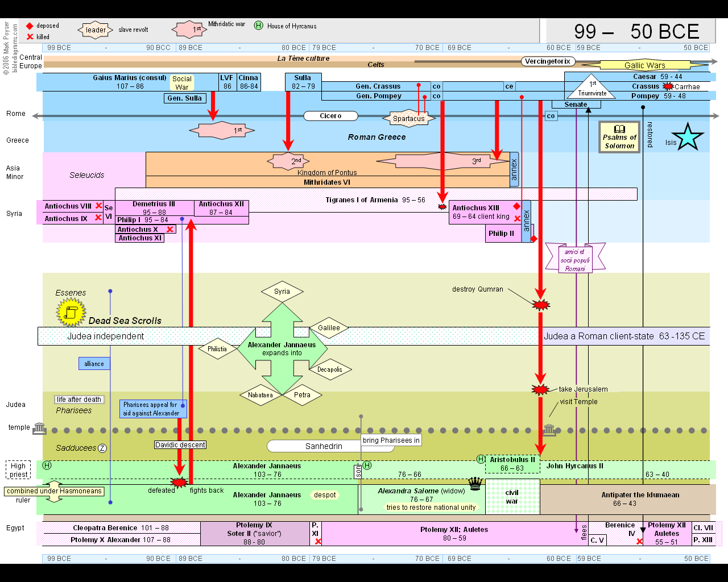728x582 pixels.
Task: Click the red X beside Antiochus X
Action: [169, 230]
